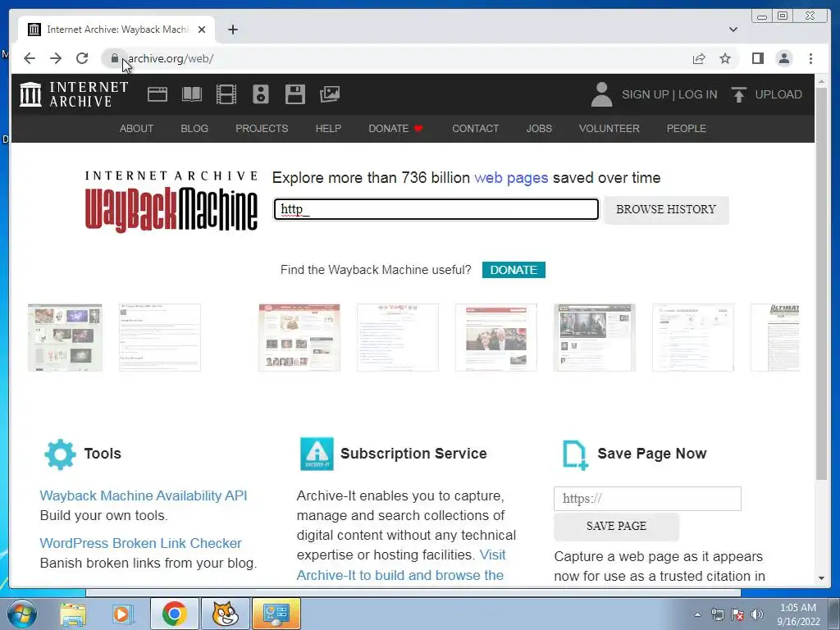Open the audio speaker icon
The height and width of the screenshot is (630, 840).
coord(260,94)
